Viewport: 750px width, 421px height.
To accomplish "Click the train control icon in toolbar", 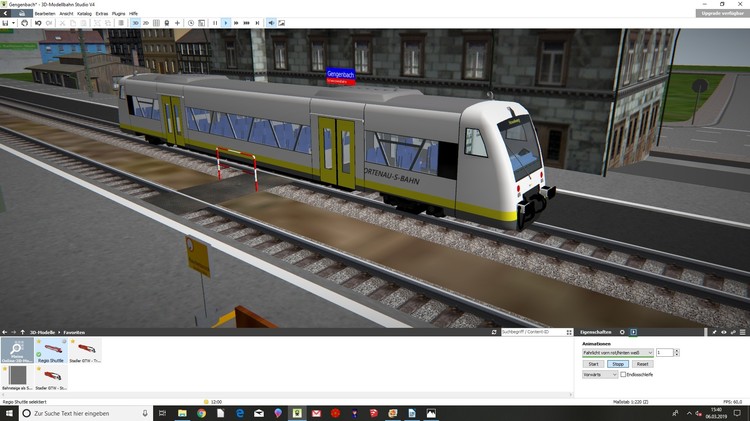I will click(167, 23).
